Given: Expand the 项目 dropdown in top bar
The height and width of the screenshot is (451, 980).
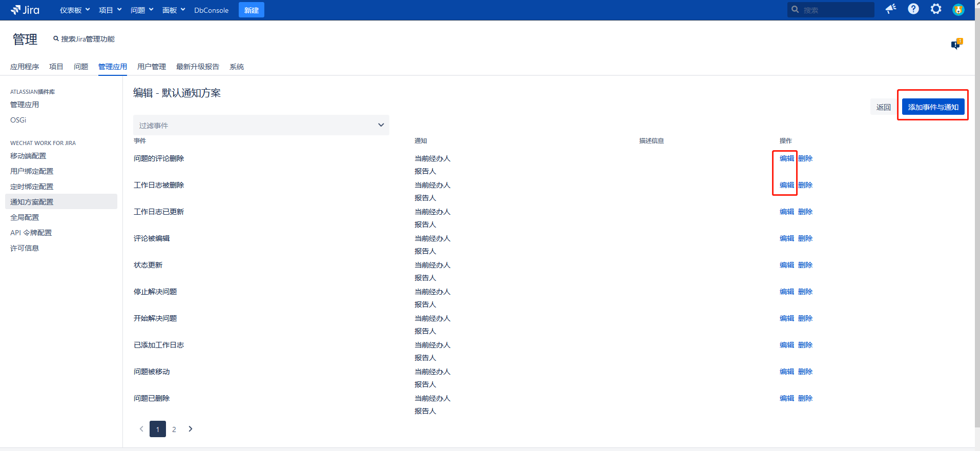Looking at the screenshot, I should click(x=110, y=10).
